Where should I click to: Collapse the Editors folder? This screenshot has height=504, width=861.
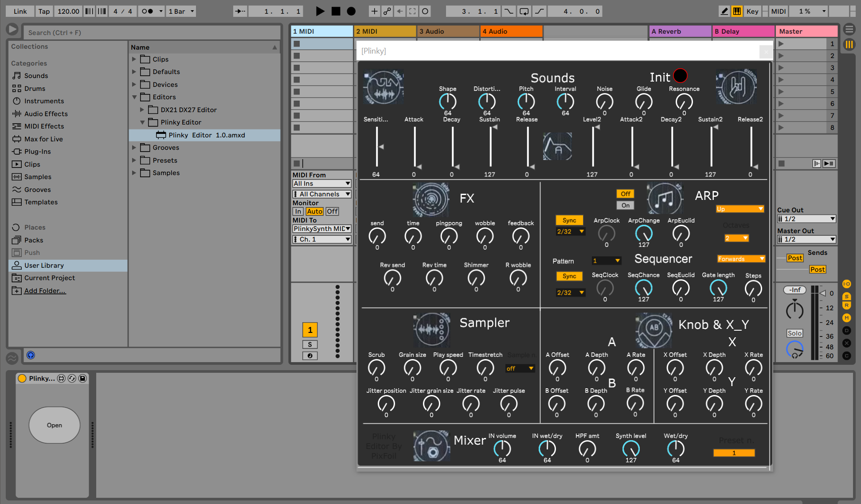pos(134,97)
